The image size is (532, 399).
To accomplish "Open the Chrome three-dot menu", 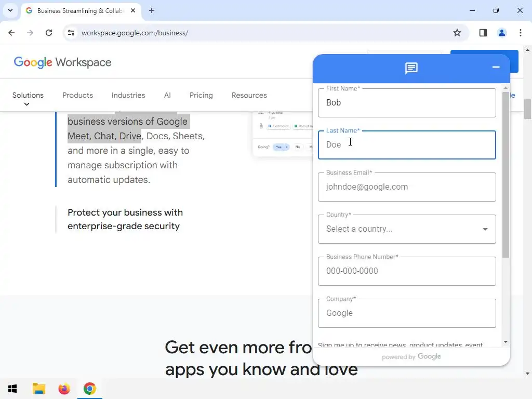I will coord(521,33).
